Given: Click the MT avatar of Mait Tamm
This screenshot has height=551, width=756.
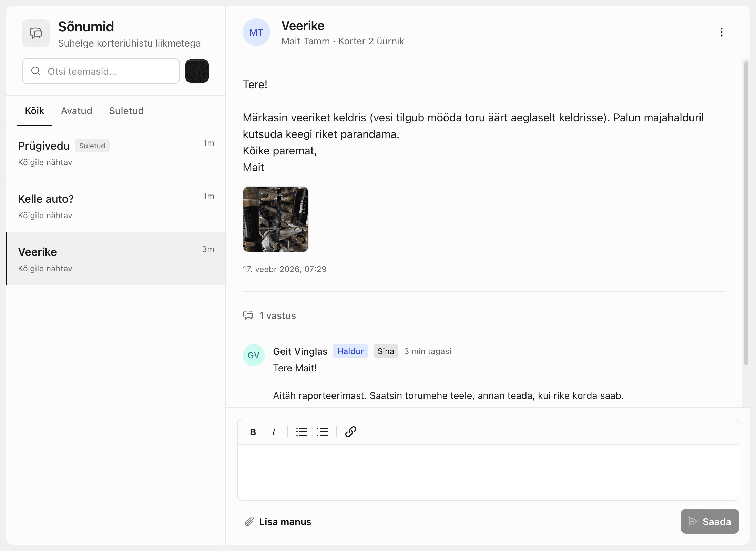Looking at the screenshot, I should tap(256, 32).
